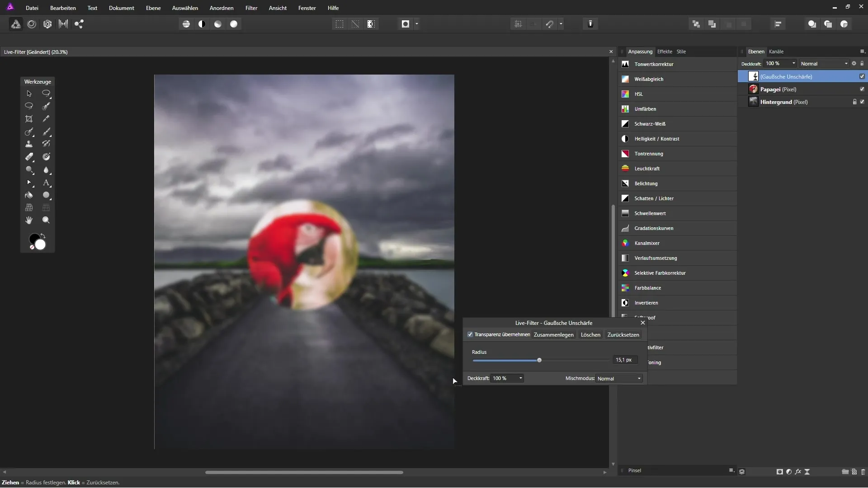The height and width of the screenshot is (488, 868).
Task: Select the Hand view tool
Action: (29, 220)
